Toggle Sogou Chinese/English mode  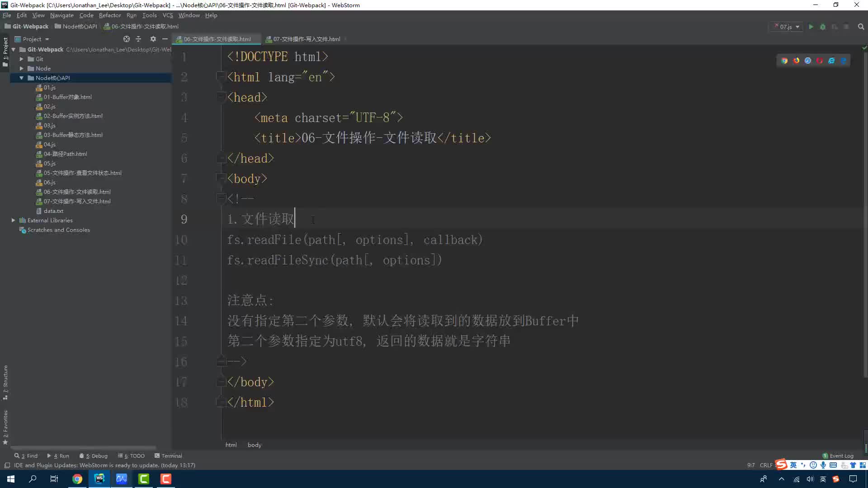click(x=793, y=465)
